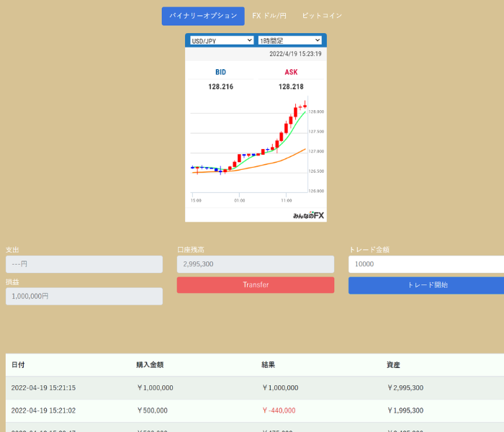Click the BID price 128.216
504x432 pixels.
221,86
